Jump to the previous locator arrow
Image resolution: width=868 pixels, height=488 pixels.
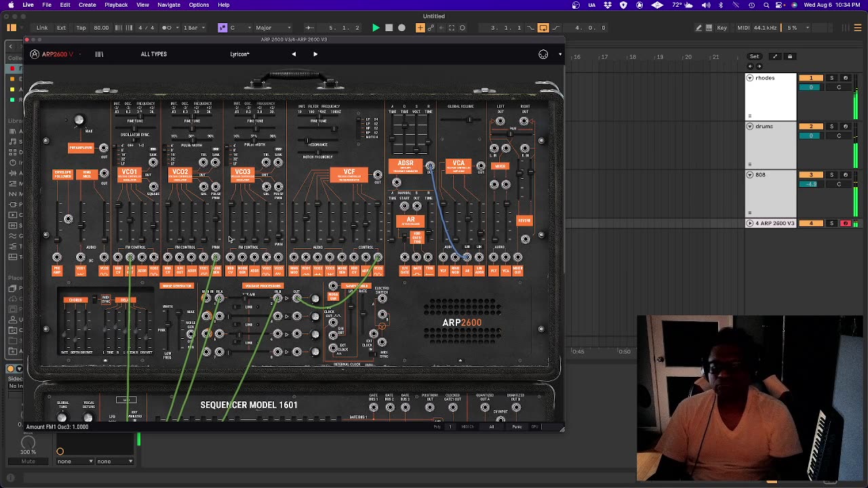pyautogui.click(x=750, y=66)
